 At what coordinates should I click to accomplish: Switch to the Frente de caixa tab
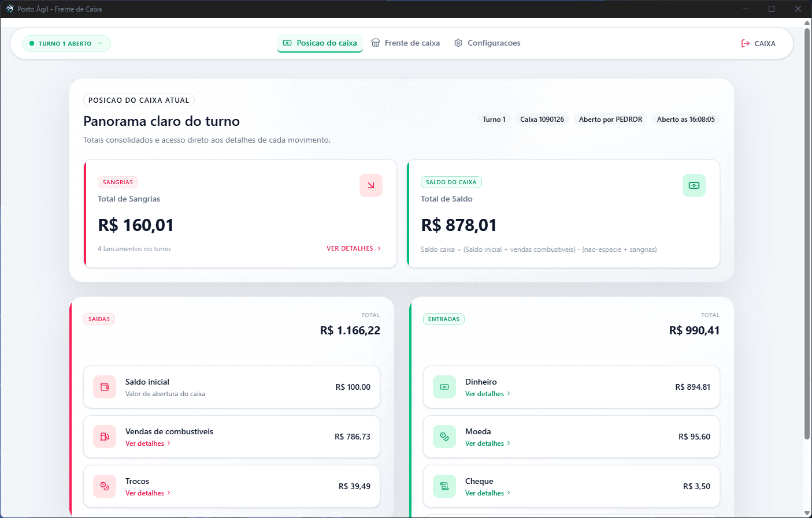coord(406,43)
